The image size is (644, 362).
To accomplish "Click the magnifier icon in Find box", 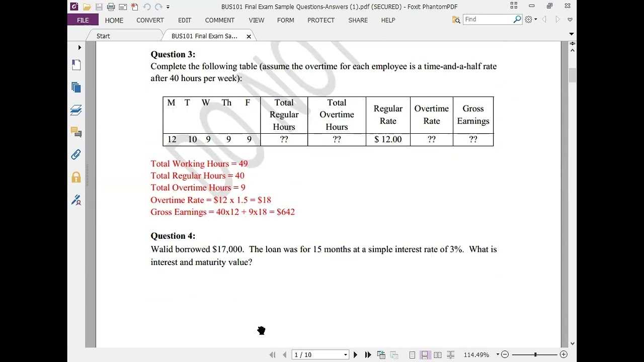I will point(517,19).
